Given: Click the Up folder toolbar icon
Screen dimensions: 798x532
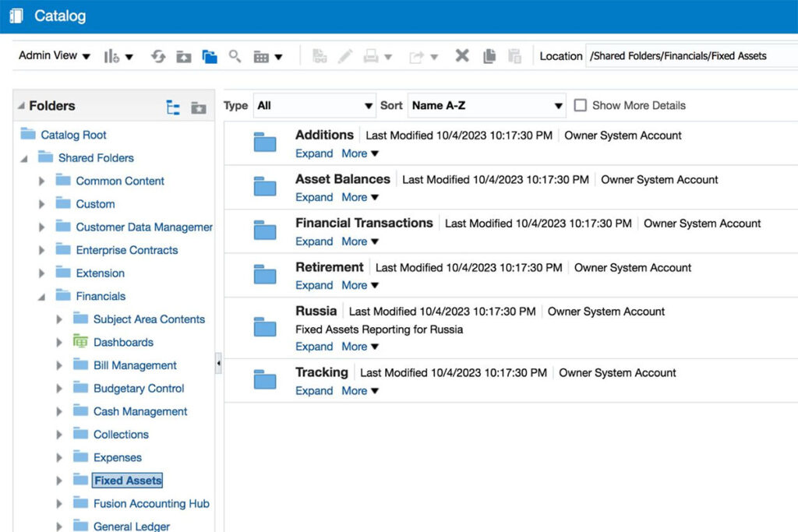Looking at the screenshot, I should (183, 56).
